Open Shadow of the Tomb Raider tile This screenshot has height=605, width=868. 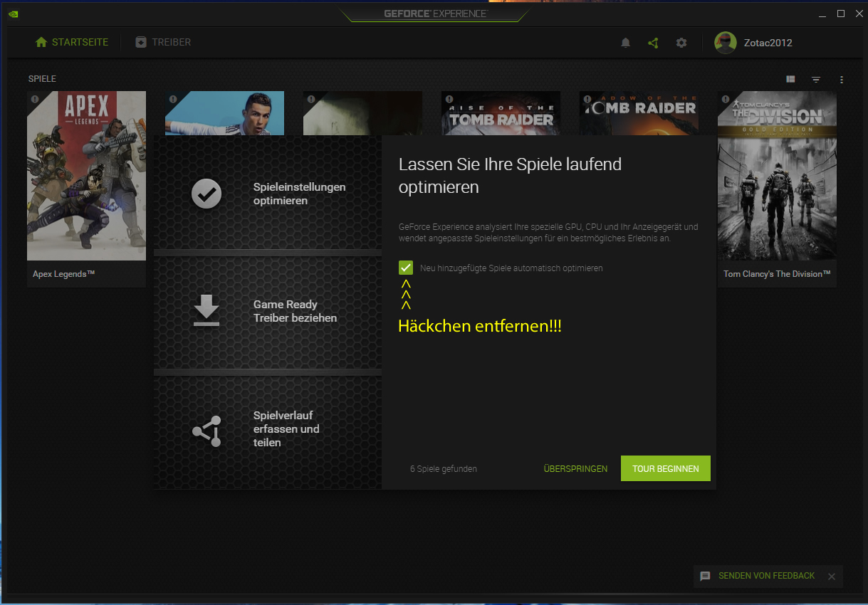[x=639, y=113]
